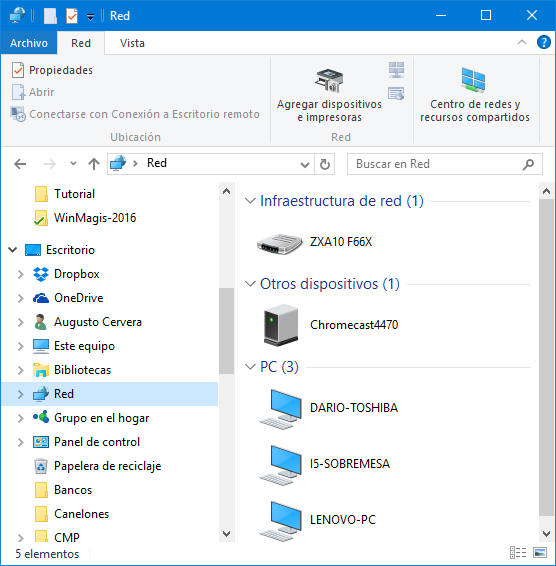The image size is (556, 566).
Task: Open the blue help question mark icon
Action: 544,43
